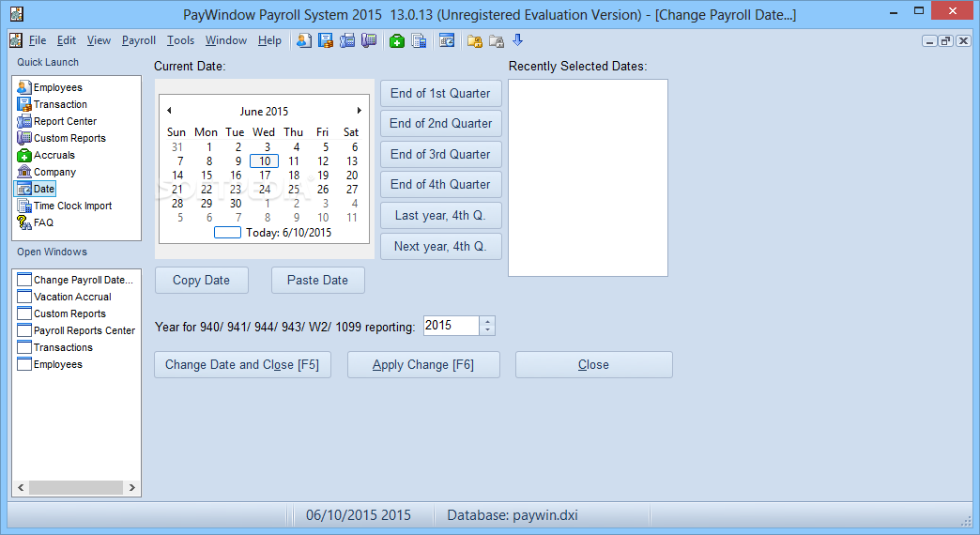Launch Employees from Quick Launch
The image size is (980, 535).
coord(50,87)
